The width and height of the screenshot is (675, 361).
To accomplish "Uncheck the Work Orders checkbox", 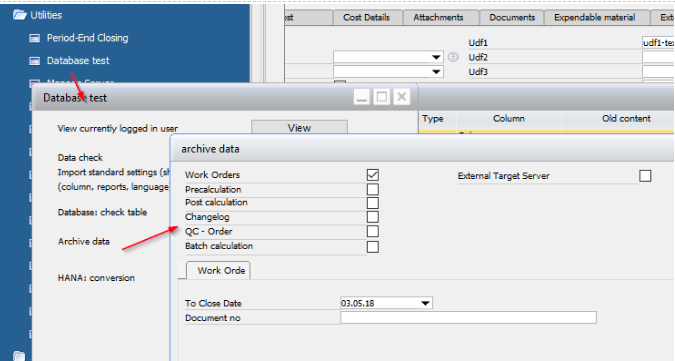I will pos(373,175).
